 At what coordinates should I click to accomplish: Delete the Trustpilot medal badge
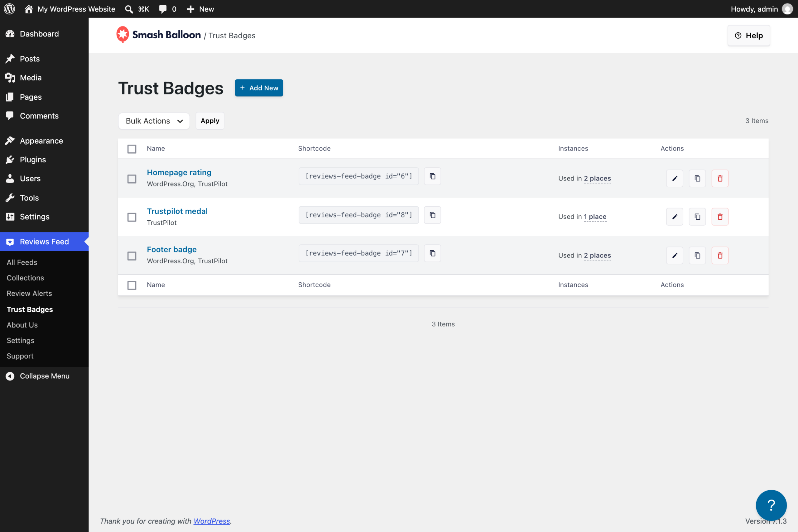(720, 217)
